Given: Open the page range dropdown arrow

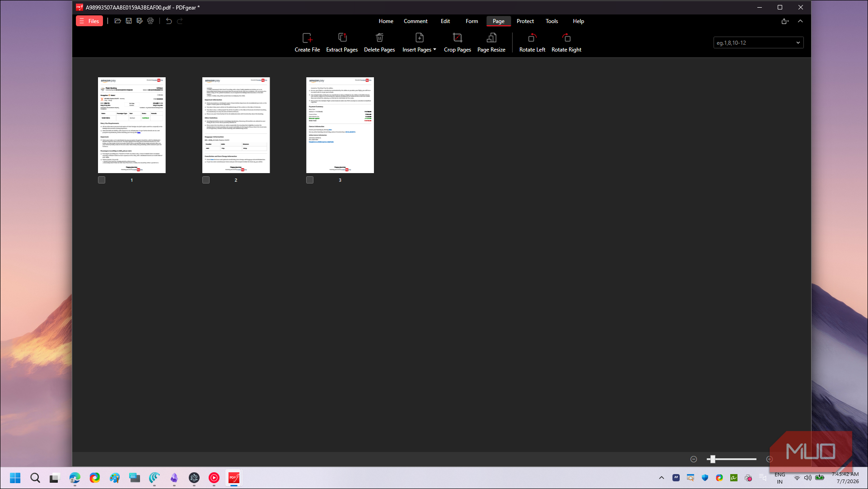Looking at the screenshot, I should (798, 43).
